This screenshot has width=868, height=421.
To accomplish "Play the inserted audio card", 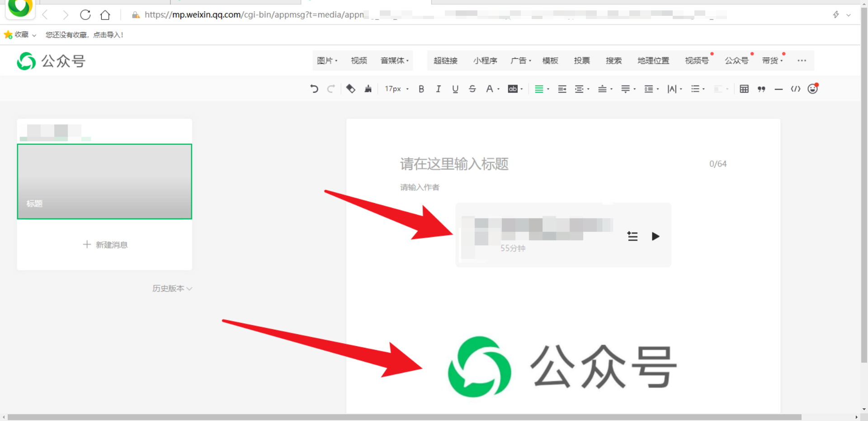I will [655, 236].
